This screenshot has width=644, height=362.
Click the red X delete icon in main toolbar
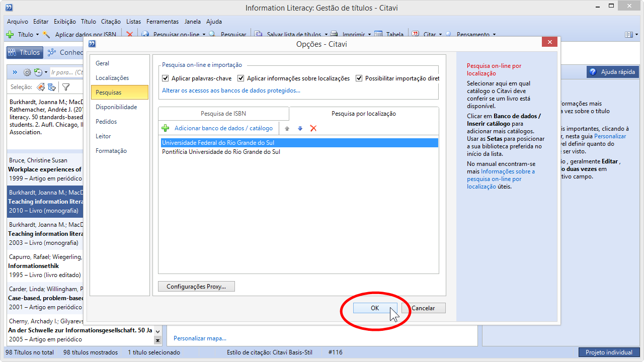(x=129, y=35)
